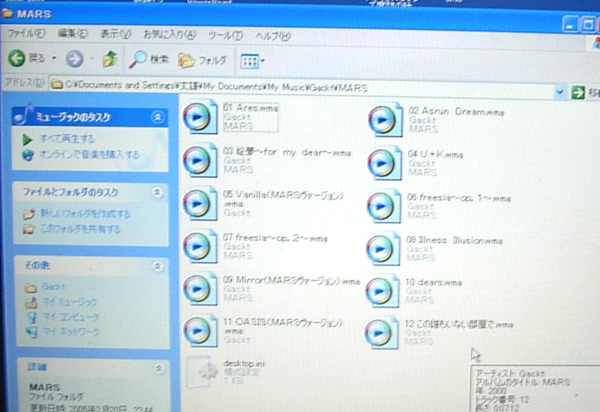600x412 pixels.
Task: Open the ヘルプ(H) menu
Action: tap(273, 36)
